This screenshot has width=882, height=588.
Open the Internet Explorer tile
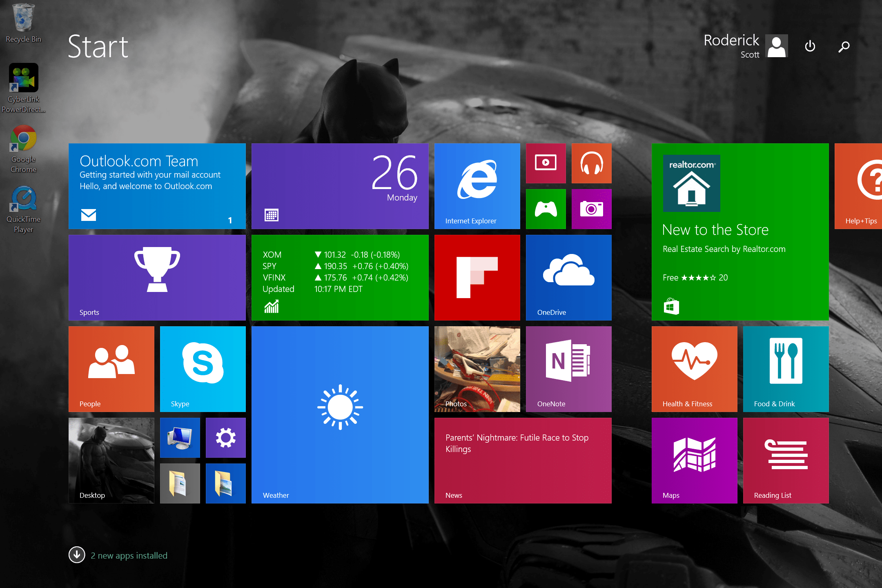(477, 186)
